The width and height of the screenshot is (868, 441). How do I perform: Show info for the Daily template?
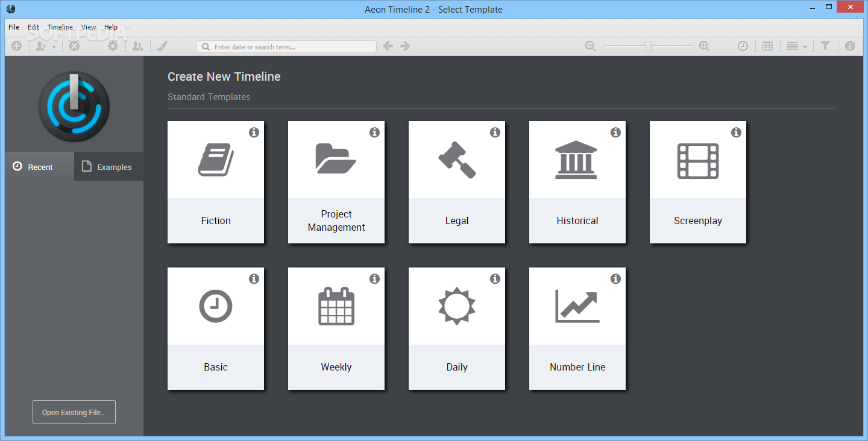tap(495, 278)
